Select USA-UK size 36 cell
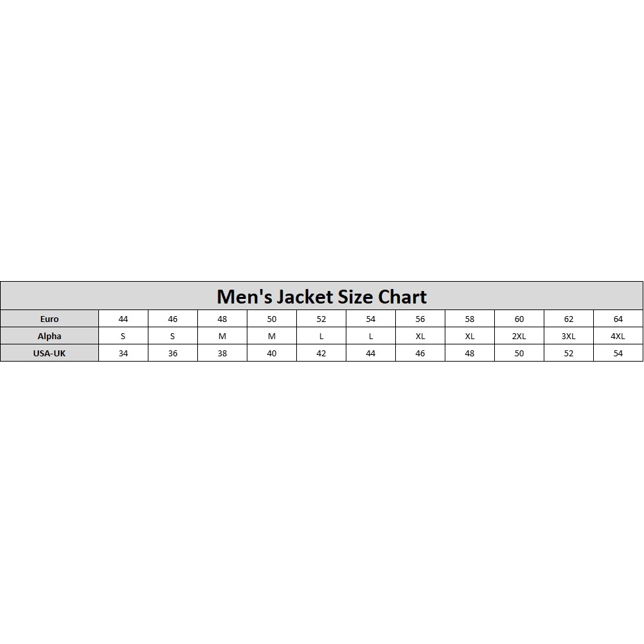The height and width of the screenshot is (644, 644). pyautogui.click(x=173, y=353)
